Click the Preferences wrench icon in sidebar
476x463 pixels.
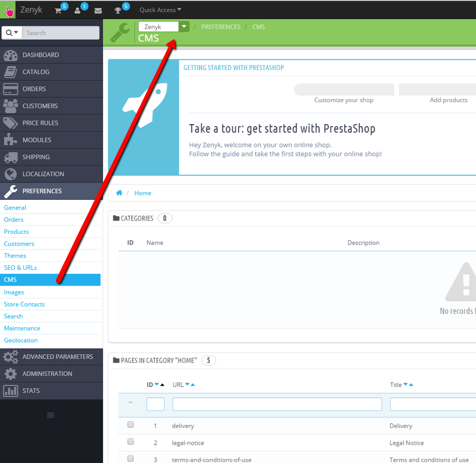tap(10, 191)
